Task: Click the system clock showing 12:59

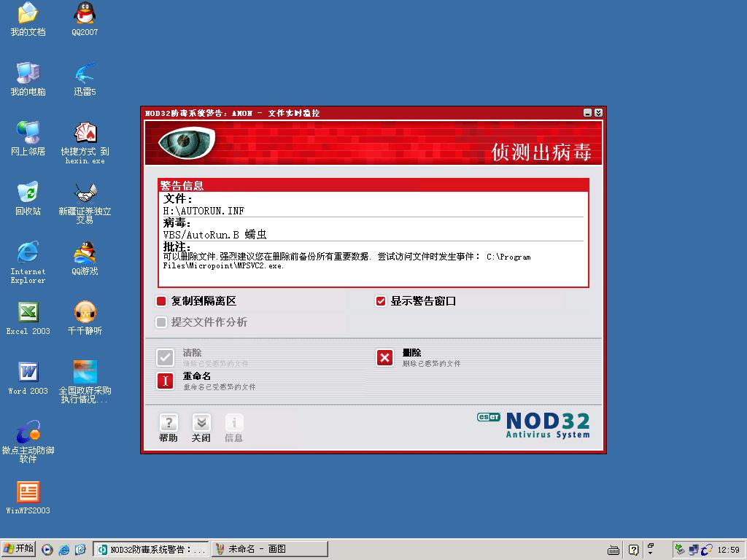Action: point(729,550)
